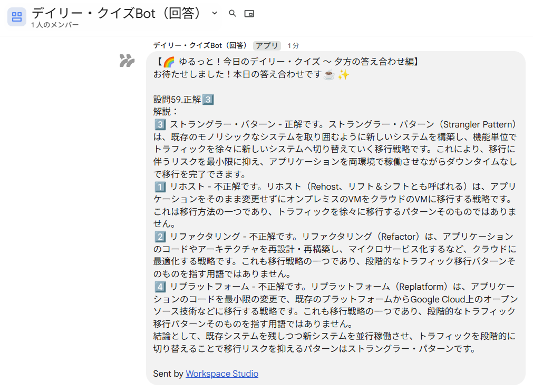Open the chat in a pop-out window
The image size is (533, 392).
click(249, 14)
